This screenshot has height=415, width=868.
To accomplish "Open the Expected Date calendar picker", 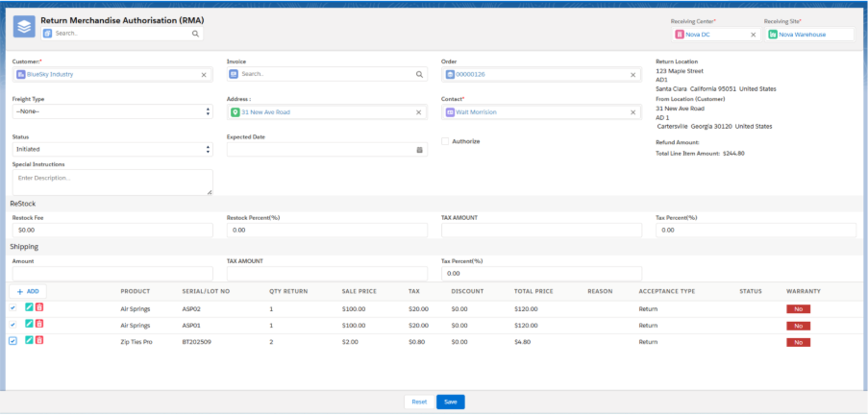I will pos(419,150).
